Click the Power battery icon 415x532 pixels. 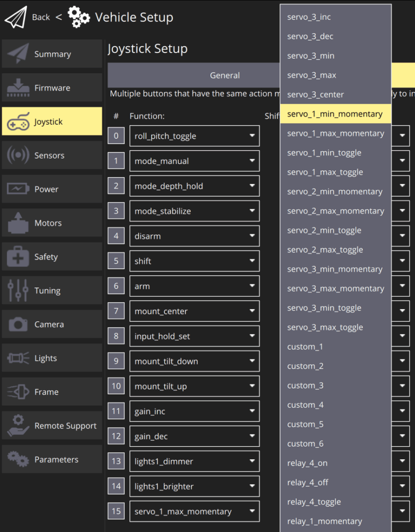tap(18, 189)
